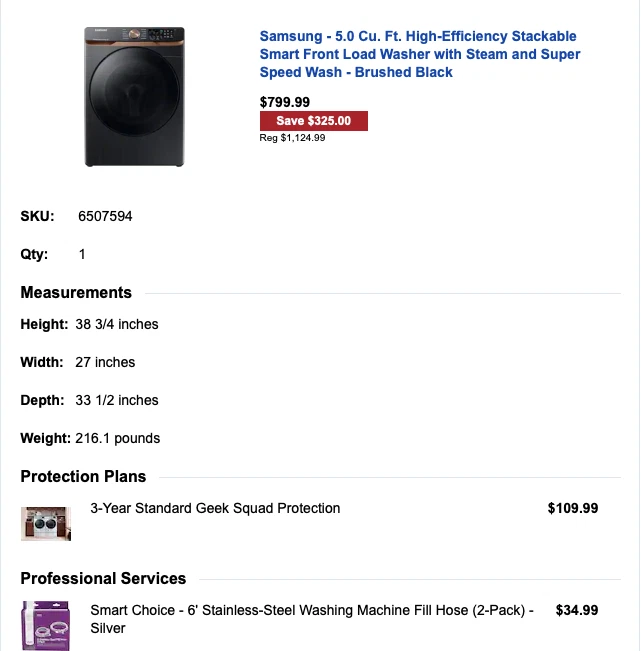Viewport: 641px width, 651px height.
Task: Click the Samsung washer product image
Action: tap(134, 97)
